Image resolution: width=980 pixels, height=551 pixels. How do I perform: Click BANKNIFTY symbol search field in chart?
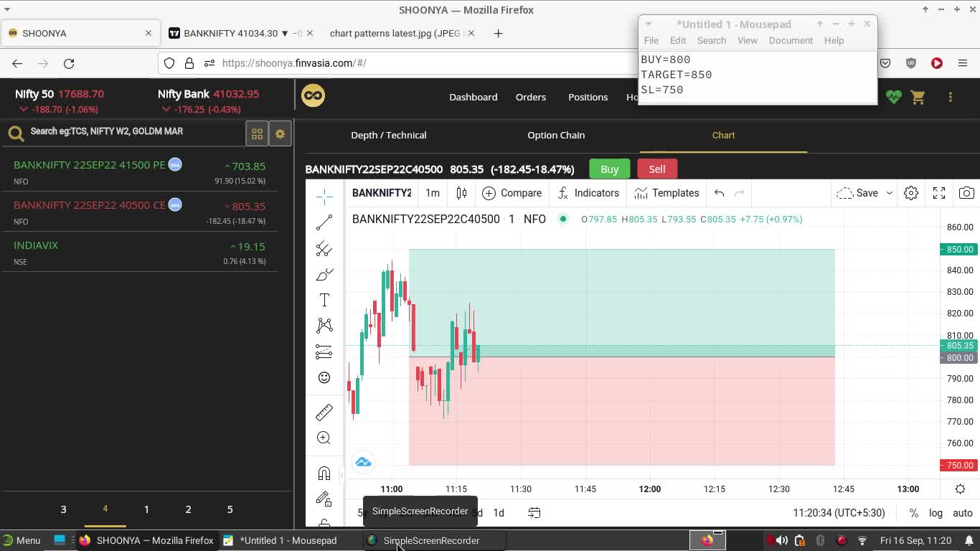(382, 193)
